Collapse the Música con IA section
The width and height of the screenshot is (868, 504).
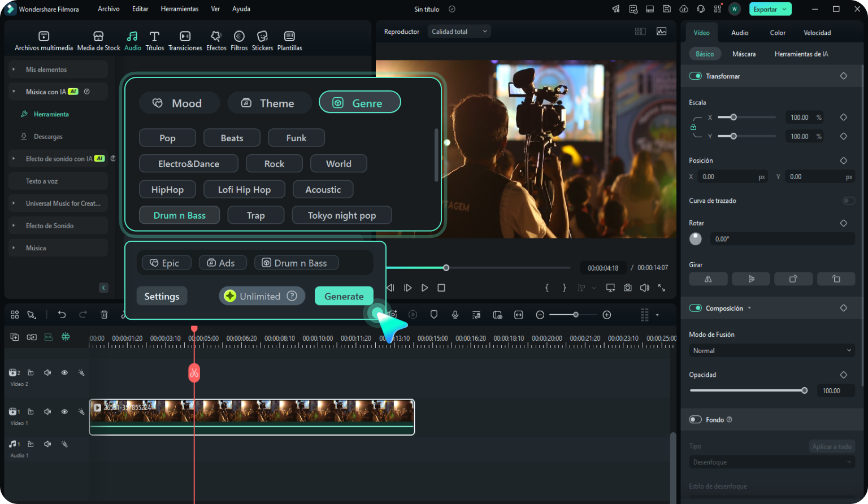(x=14, y=92)
